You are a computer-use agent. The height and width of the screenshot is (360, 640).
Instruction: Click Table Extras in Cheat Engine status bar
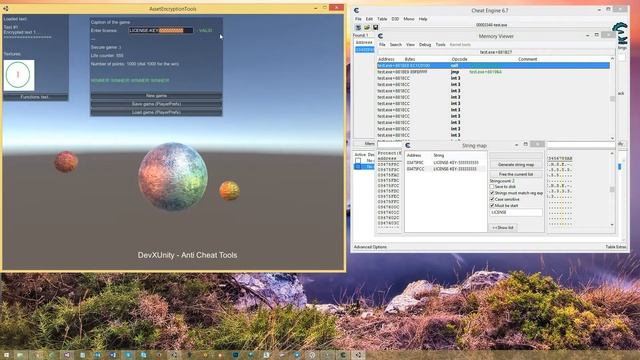coord(616,247)
